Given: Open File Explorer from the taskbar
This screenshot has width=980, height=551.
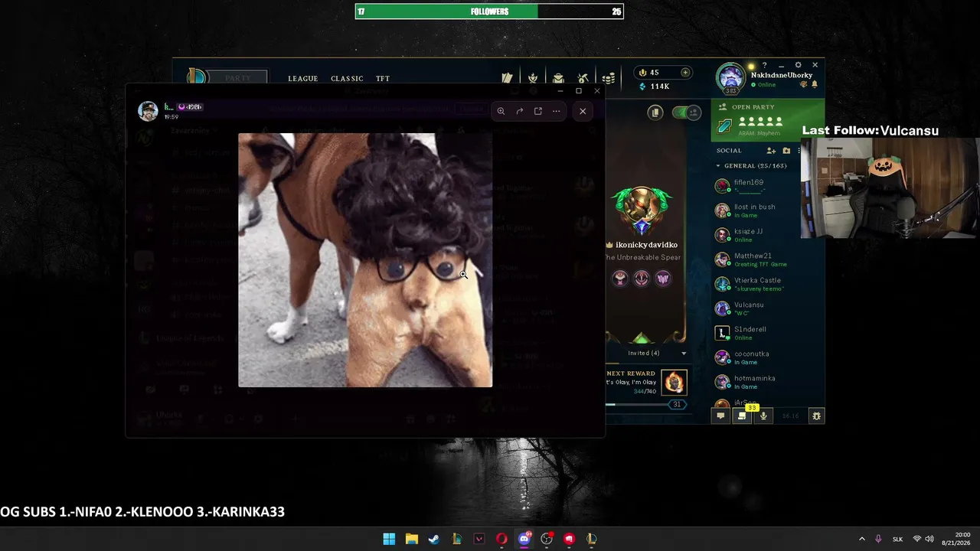Looking at the screenshot, I should pos(411,539).
